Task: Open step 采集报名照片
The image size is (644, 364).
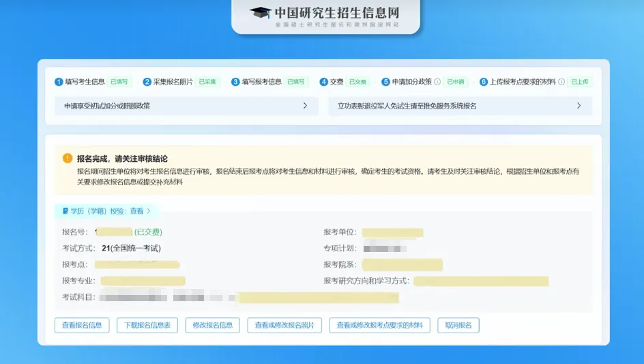Action: pyautogui.click(x=173, y=82)
